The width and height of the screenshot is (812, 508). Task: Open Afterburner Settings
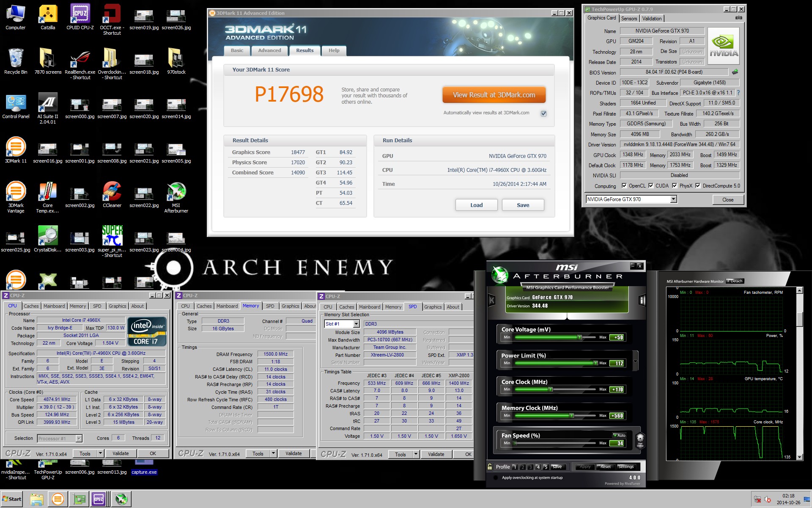click(x=626, y=467)
